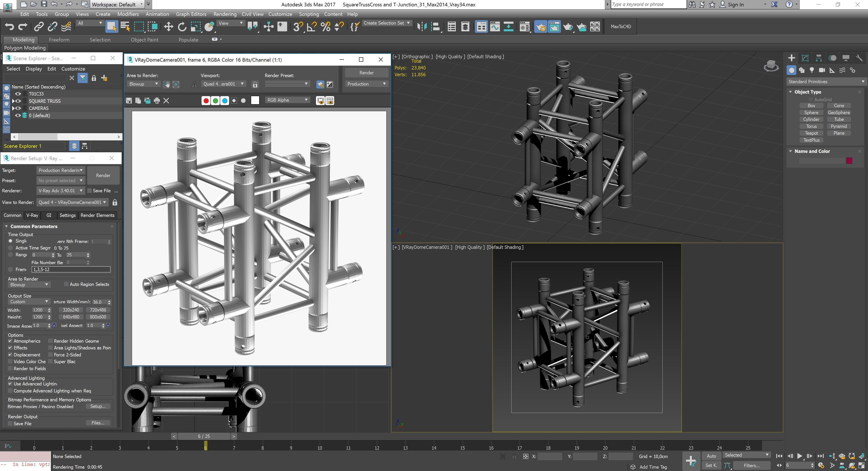This screenshot has height=471, width=868.
Task: Expand the SQUARE TRUSS tree node
Action: click(x=14, y=101)
